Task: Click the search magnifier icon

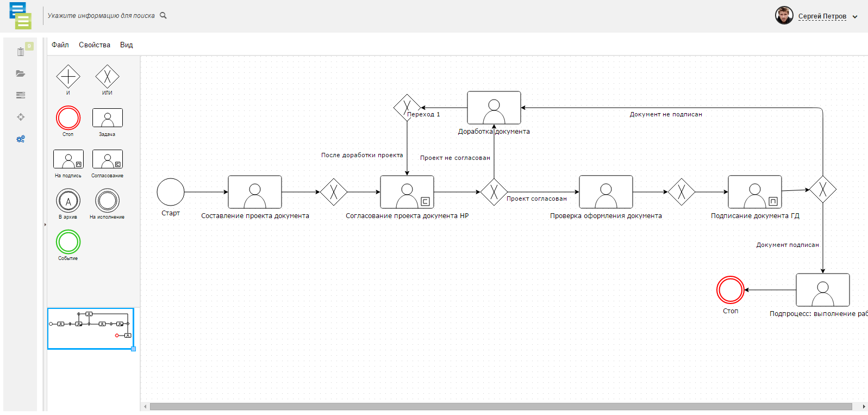Action: pyautogui.click(x=163, y=15)
